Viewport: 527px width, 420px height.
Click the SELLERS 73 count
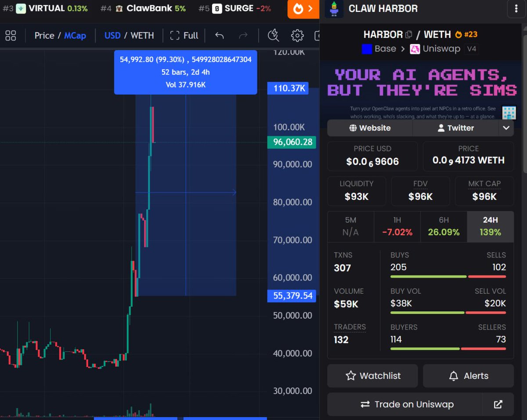(501, 339)
